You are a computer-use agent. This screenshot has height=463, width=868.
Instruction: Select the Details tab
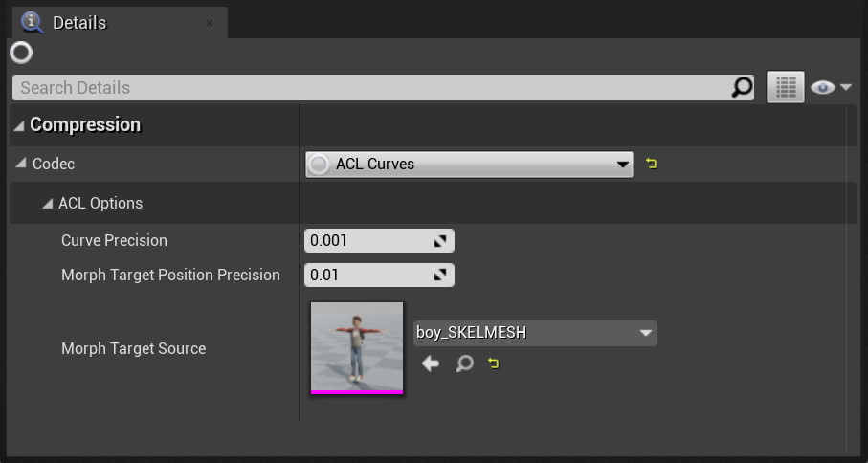79,23
